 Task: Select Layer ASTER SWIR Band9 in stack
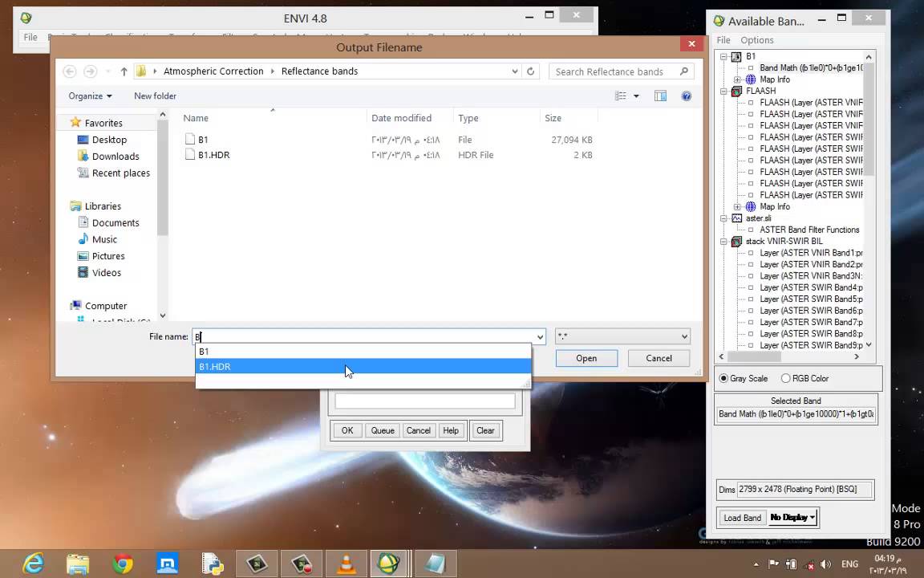point(811,345)
